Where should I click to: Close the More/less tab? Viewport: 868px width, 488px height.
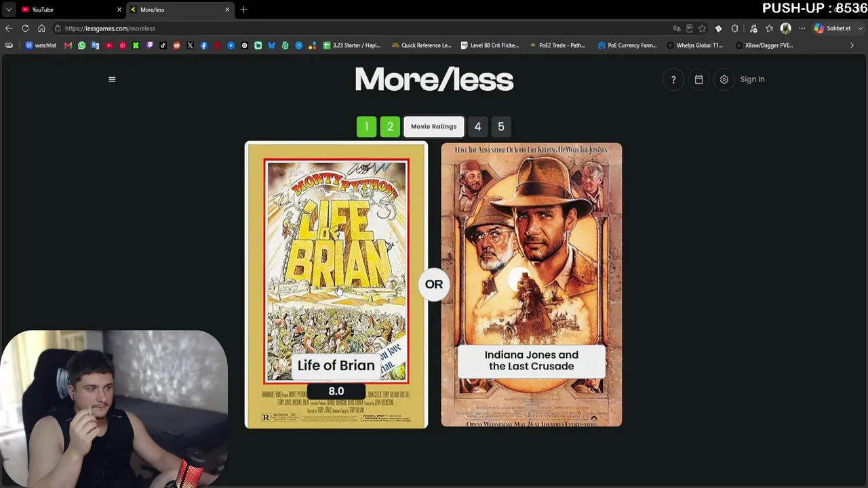[x=227, y=9]
